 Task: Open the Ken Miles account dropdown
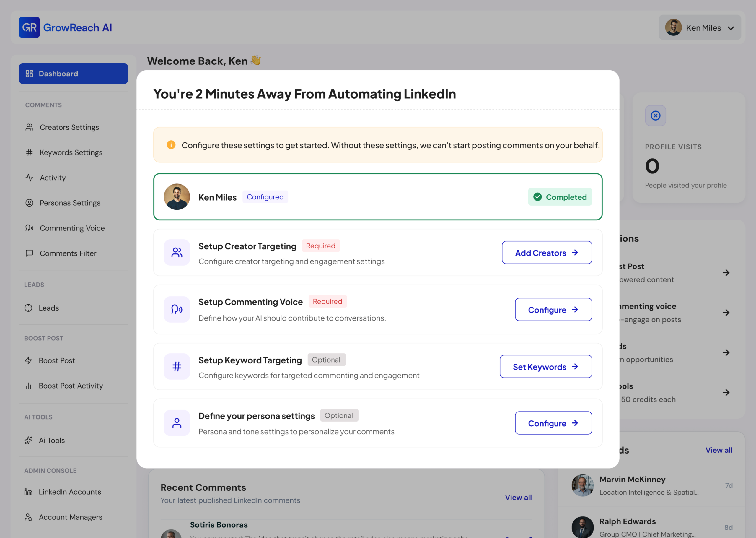pos(700,27)
